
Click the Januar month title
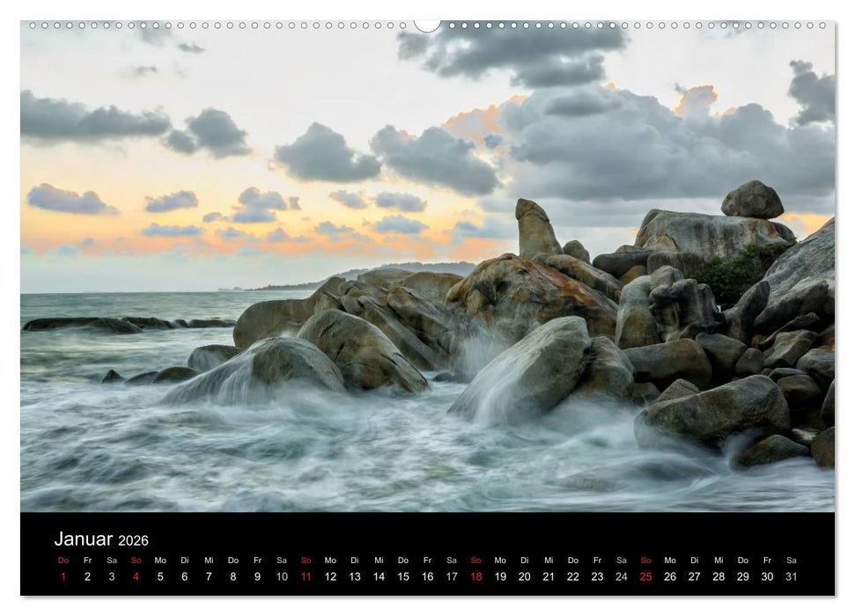84,539
